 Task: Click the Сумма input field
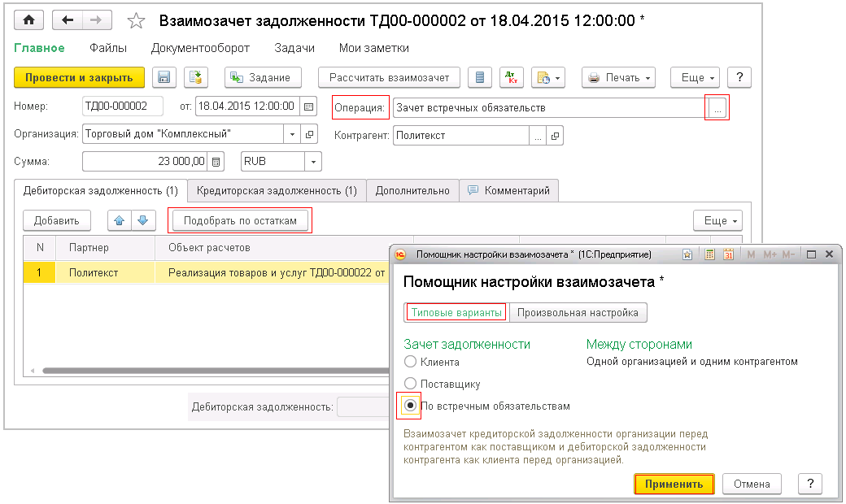click(145, 162)
